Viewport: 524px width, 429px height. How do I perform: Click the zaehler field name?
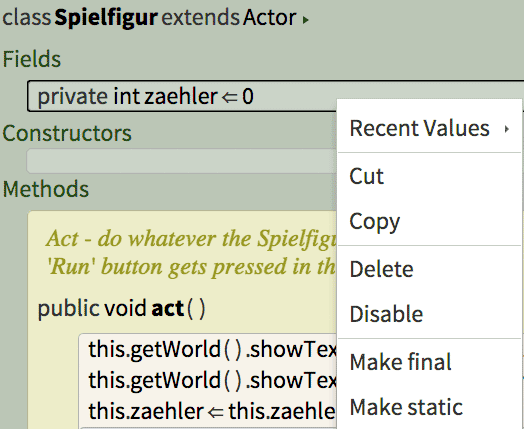pyautogui.click(x=181, y=97)
